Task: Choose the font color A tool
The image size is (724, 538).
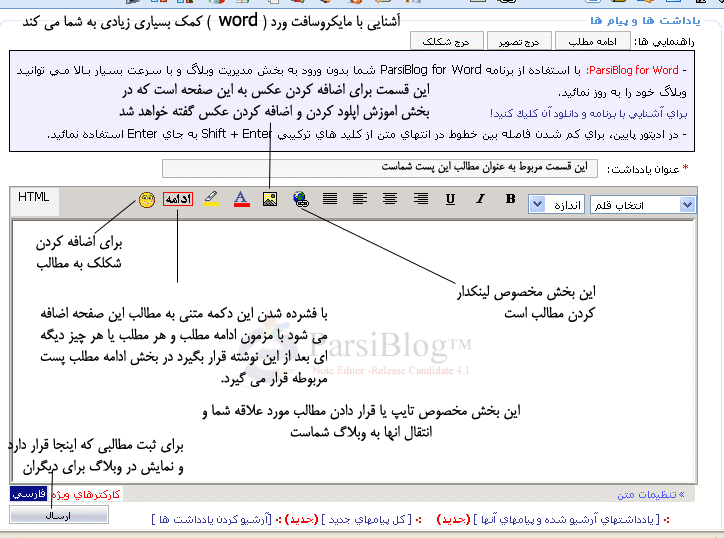Action: [241, 199]
